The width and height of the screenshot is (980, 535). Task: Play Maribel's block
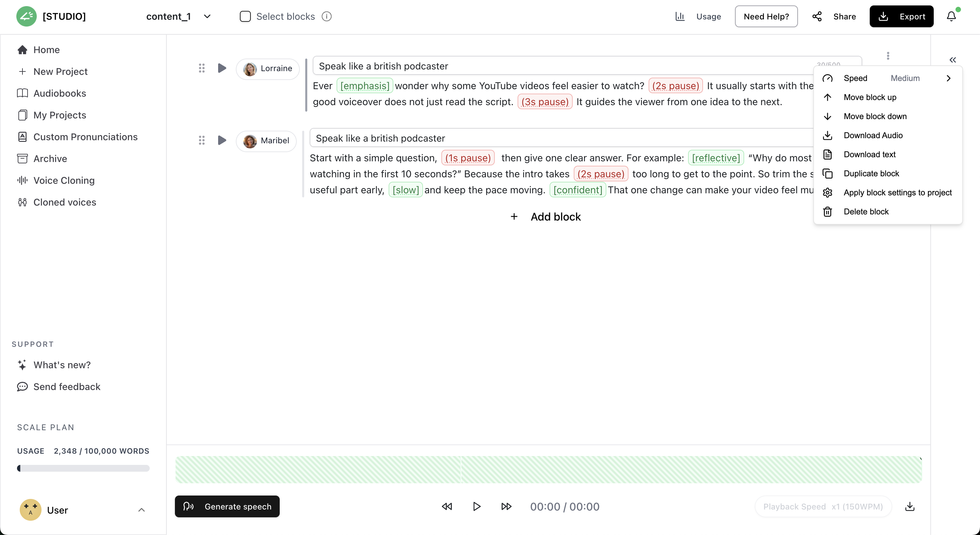[x=222, y=141]
